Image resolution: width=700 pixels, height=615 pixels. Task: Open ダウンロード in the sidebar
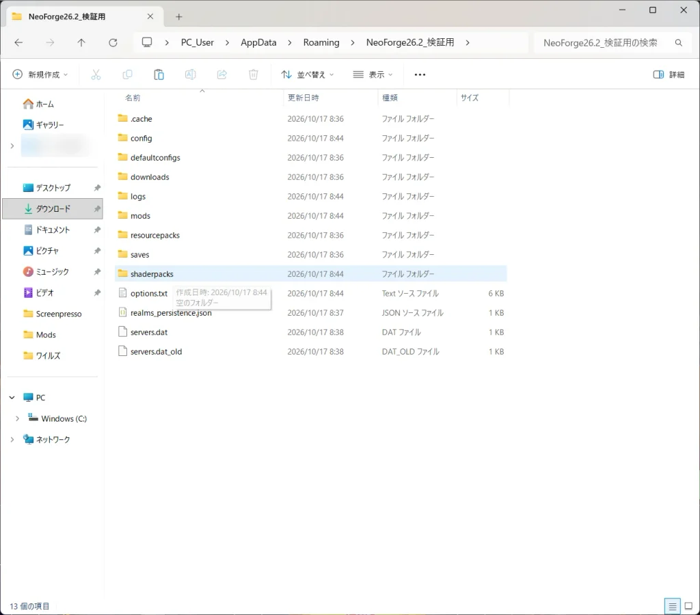pos(53,209)
